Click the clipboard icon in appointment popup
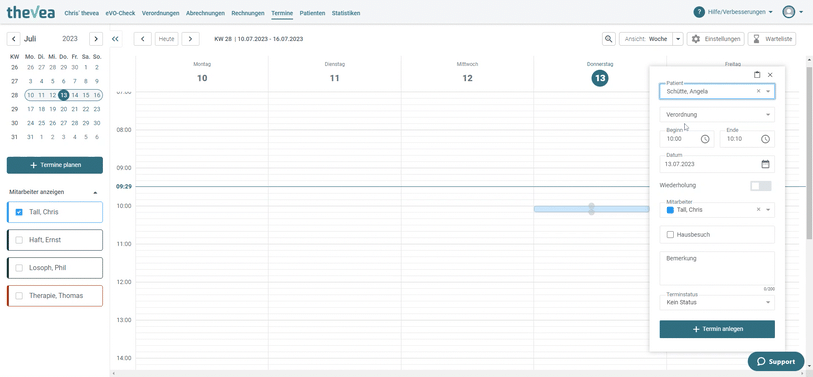The width and height of the screenshot is (813, 377). [x=757, y=75]
